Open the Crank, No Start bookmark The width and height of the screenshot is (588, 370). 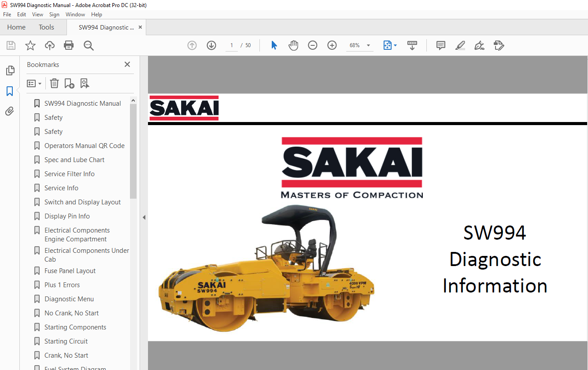[x=66, y=355]
